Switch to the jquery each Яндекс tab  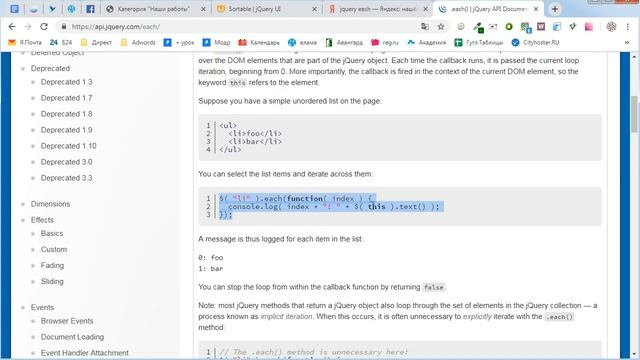click(x=378, y=9)
